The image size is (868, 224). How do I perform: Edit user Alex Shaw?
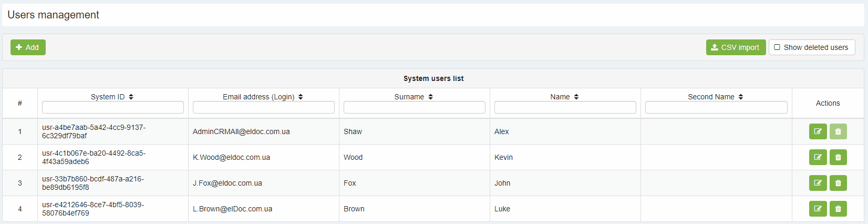[818, 131]
